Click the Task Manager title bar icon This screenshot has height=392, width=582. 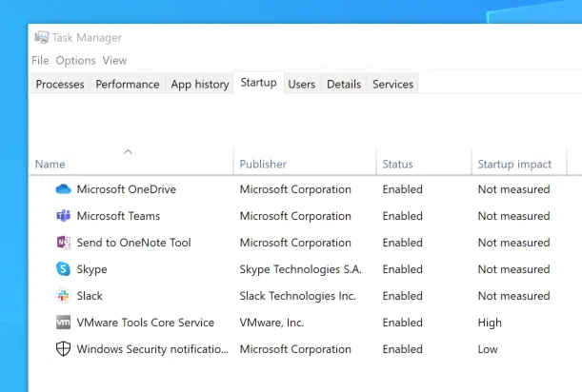point(41,38)
